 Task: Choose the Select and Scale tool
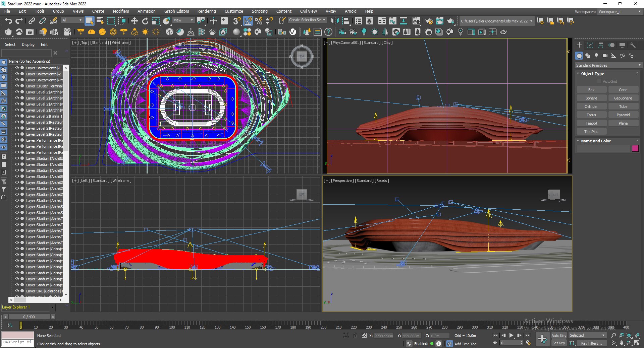(x=156, y=21)
